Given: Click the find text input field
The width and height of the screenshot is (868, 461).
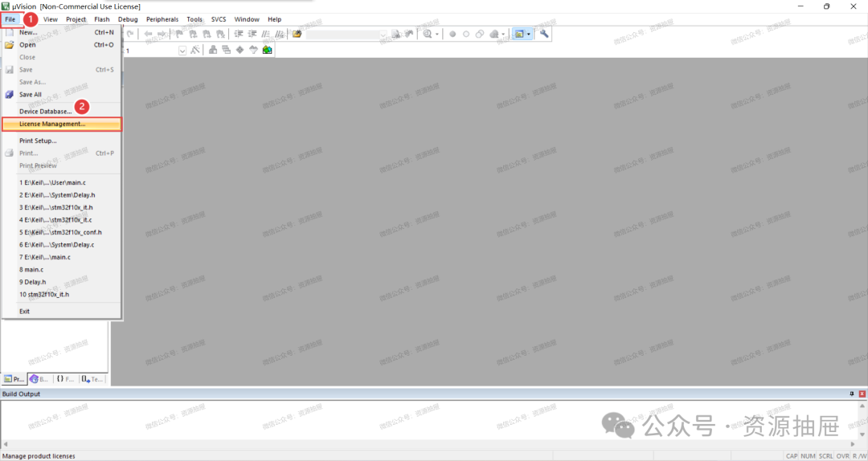Looking at the screenshot, I should 342,35.
